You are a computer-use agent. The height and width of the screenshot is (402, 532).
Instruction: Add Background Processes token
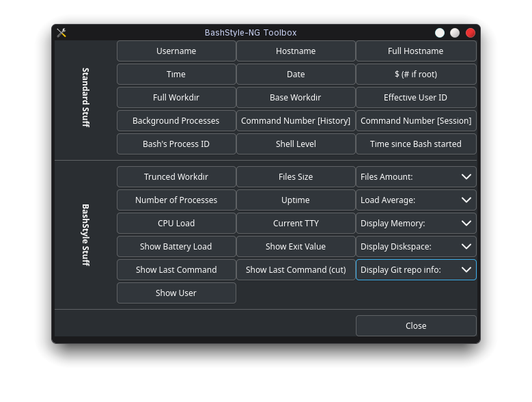176,120
